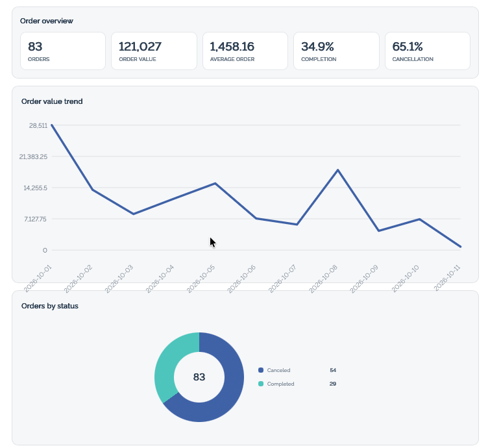488x448 pixels.
Task: Click the trend line point at 2026-10-05
Action: (x=215, y=184)
